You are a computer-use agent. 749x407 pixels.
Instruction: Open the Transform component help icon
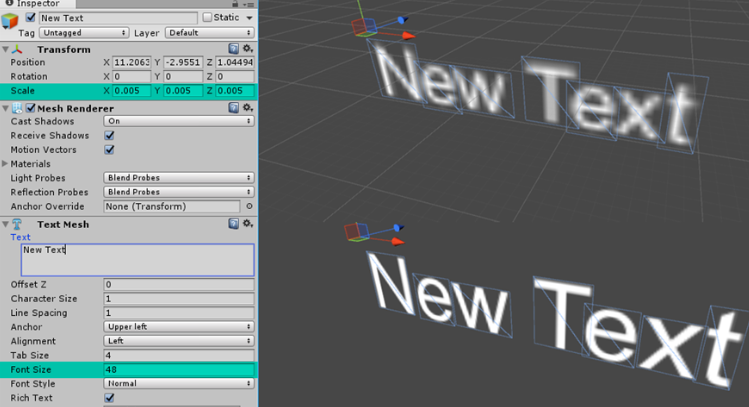point(233,48)
